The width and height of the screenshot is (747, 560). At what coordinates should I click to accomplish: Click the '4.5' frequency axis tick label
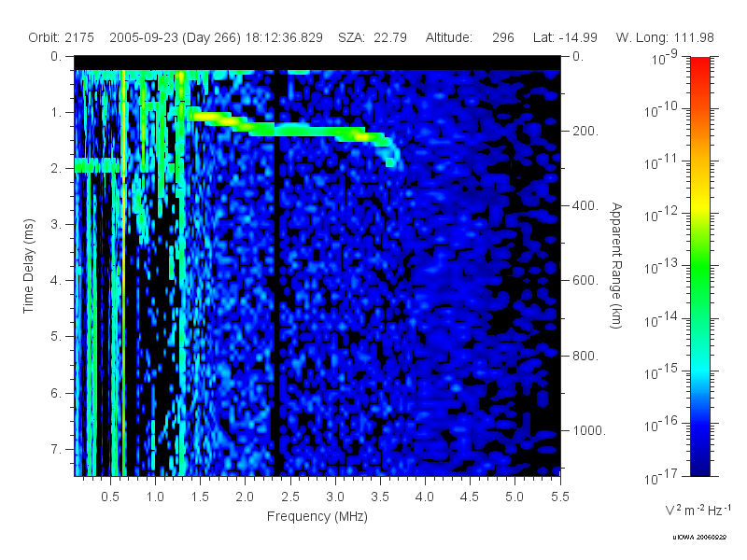click(470, 497)
